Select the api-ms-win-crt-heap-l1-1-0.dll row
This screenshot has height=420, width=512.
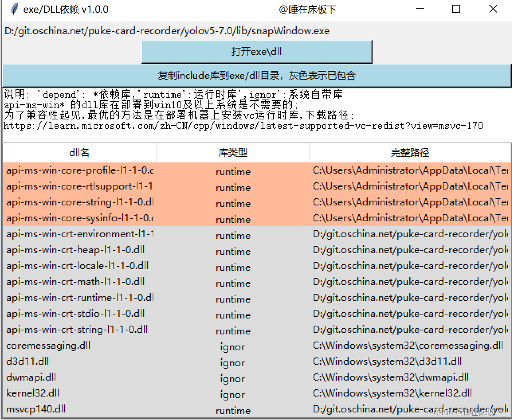(x=257, y=250)
